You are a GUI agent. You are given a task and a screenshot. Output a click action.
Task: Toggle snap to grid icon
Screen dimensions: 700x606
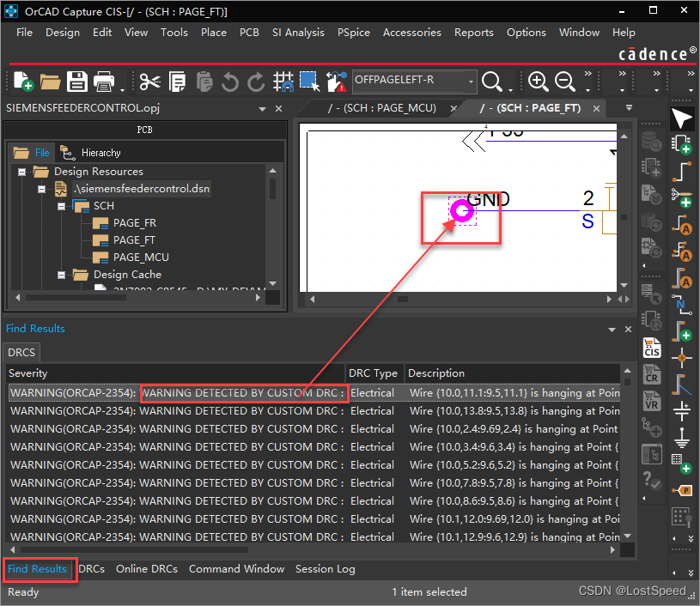click(283, 82)
